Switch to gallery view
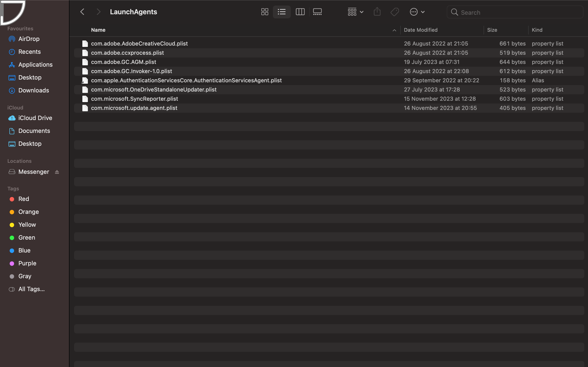Image resolution: width=588 pixels, height=367 pixels. pyautogui.click(x=317, y=12)
